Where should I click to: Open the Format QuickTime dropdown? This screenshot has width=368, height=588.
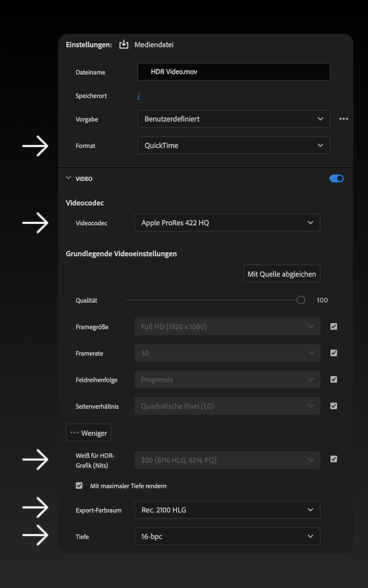tap(234, 146)
